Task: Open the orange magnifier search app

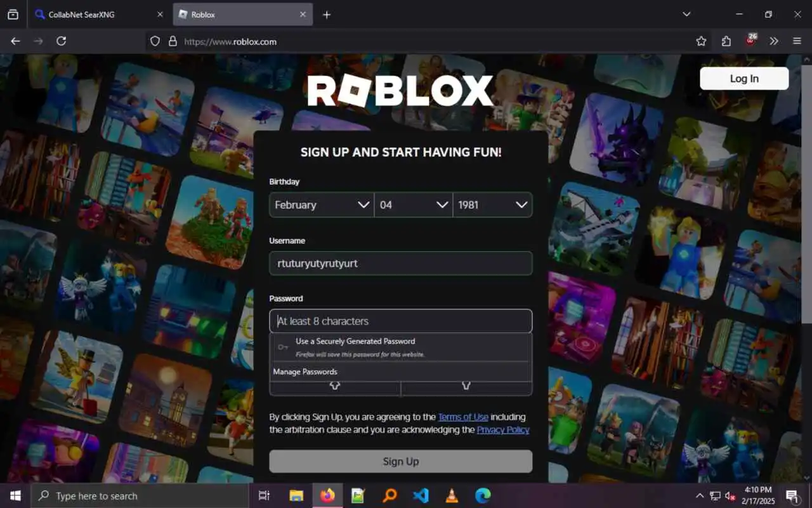Action: (390, 496)
